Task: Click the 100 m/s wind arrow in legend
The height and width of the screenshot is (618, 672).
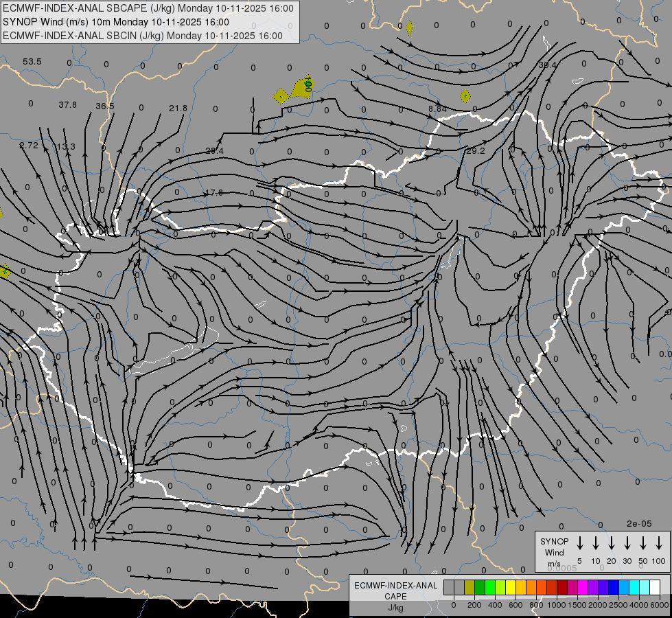Action: coord(659,543)
